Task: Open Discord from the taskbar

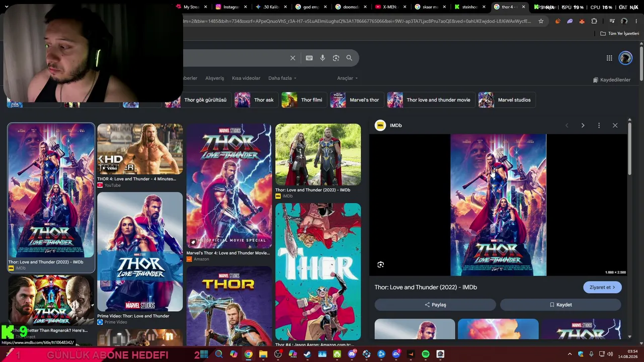Action: [352, 354]
